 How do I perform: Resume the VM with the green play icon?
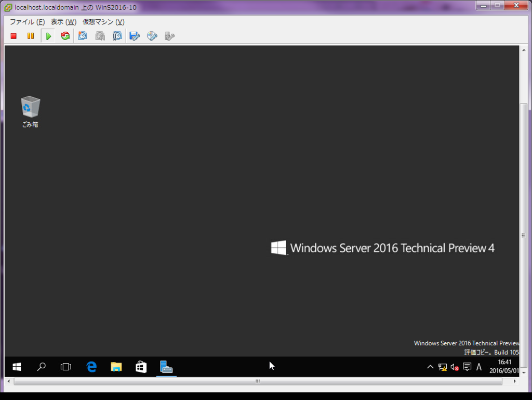pos(48,35)
